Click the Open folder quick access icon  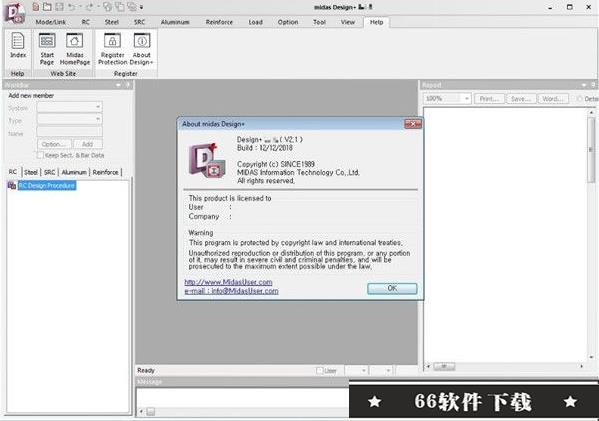[47, 6]
